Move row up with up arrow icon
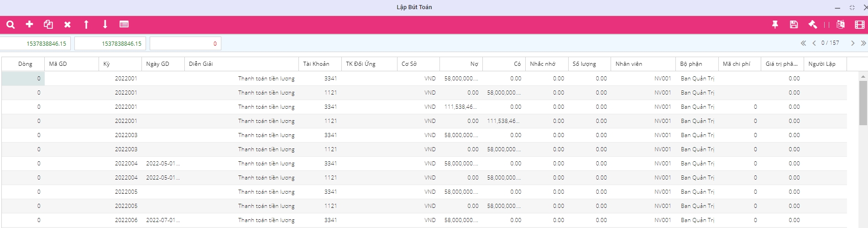Viewport: 868px width, 228px height. click(86, 25)
